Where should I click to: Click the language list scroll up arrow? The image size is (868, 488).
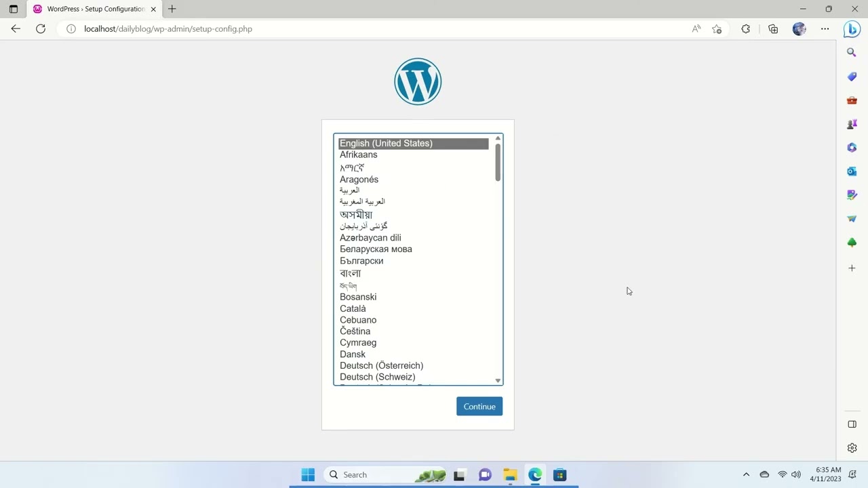pyautogui.click(x=498, y=138)
